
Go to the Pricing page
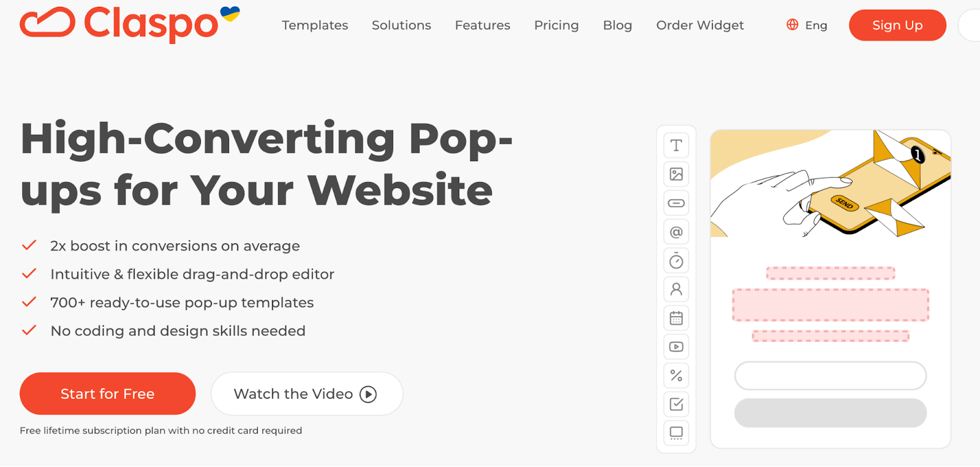[x=556, y=25]
